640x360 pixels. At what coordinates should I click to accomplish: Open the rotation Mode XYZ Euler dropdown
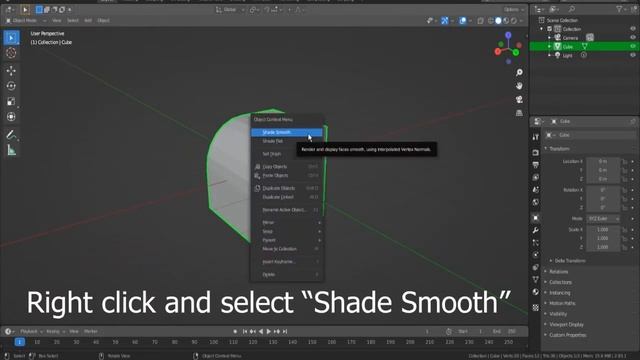click(x=604, y=219)
